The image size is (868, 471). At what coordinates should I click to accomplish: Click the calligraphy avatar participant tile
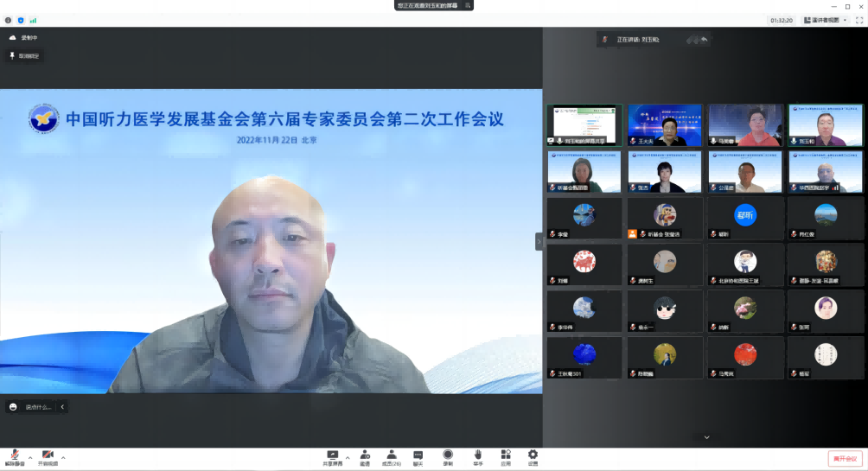pos(826,358)
